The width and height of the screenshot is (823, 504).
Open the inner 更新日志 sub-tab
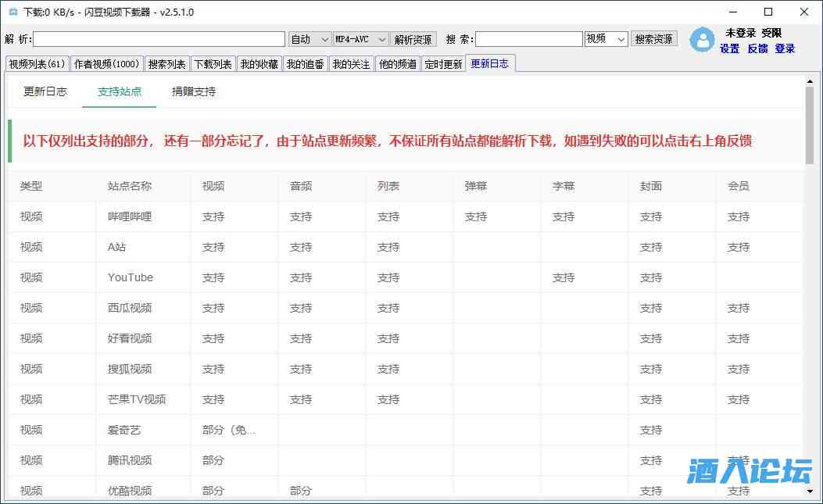tap(45, 92)
